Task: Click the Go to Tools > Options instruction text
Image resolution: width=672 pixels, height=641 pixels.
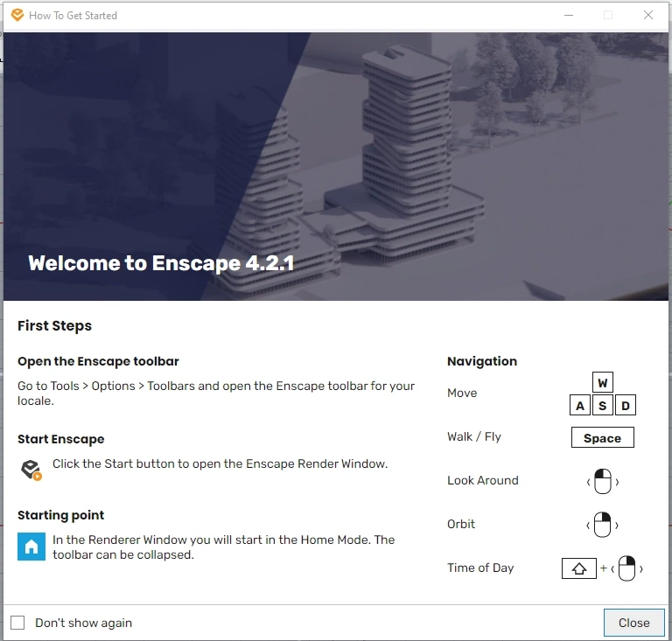Action: click(216, 394)
